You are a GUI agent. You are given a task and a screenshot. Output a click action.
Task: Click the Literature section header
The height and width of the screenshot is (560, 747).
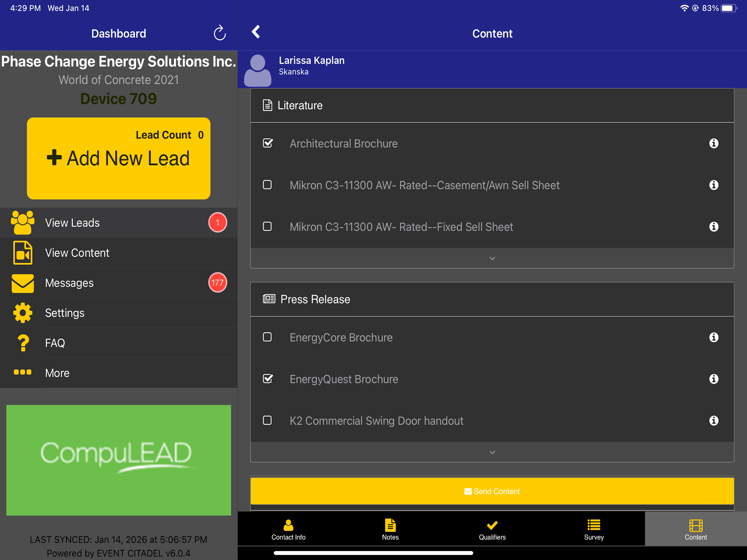(492, 105)
